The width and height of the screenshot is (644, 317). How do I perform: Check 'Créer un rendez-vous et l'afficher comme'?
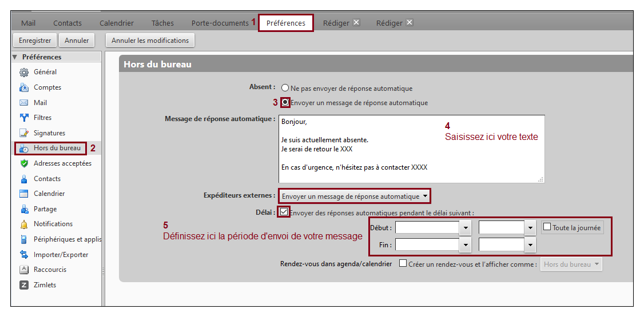[403, 264]
